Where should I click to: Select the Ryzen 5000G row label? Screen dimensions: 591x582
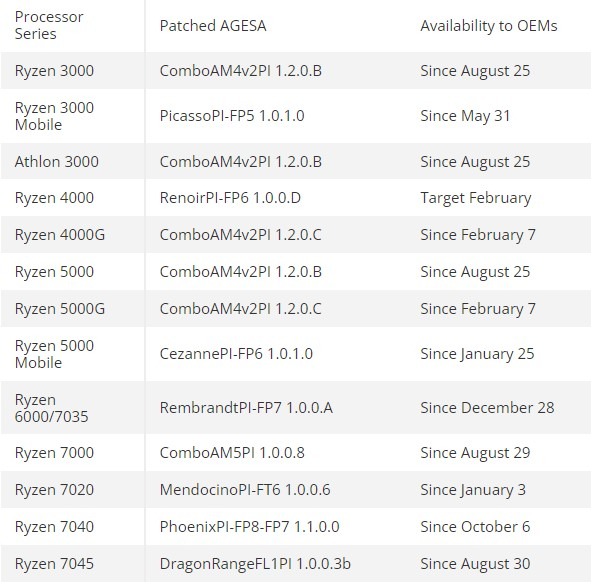point(60,309)
